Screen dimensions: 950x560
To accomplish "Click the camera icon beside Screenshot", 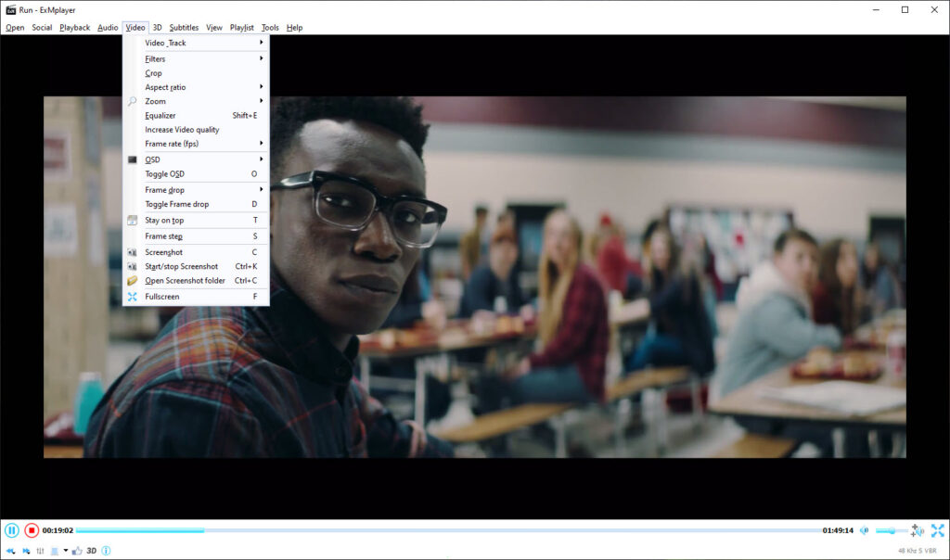I will tap(132, 252).
